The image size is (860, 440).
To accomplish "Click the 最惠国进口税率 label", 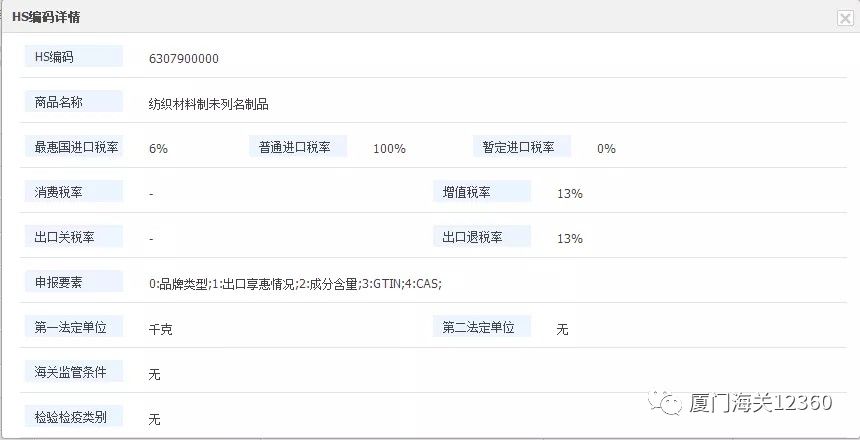I will pyautogui.click(x=76, y=147).
